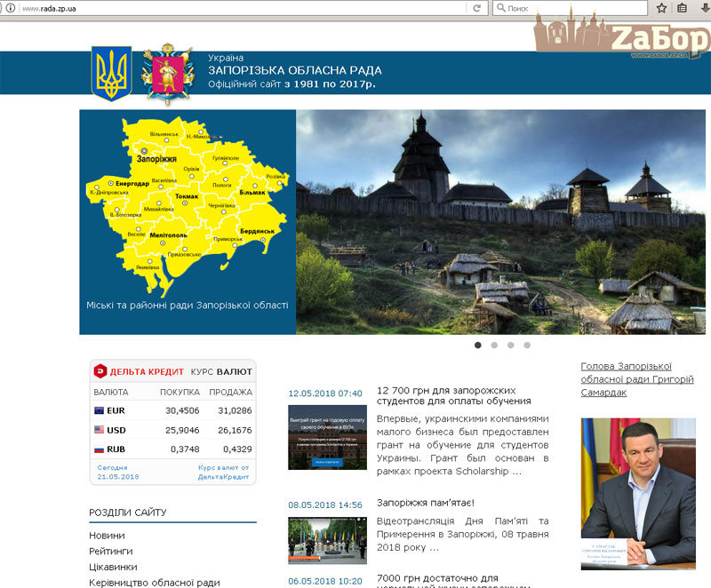Open downloads with the arrow icon
The image size is (711, 588).
click(703, 8)
